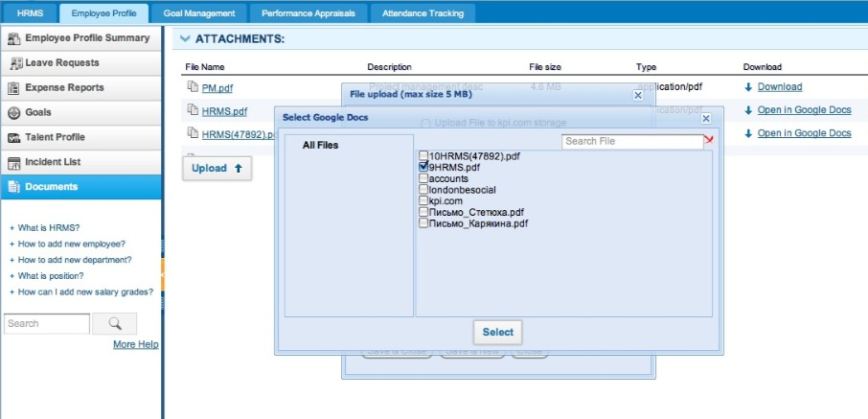Check the 10HRMS(47892).pdf checkbox
This screenshot has height=419, width=868.
coord(423,155)
